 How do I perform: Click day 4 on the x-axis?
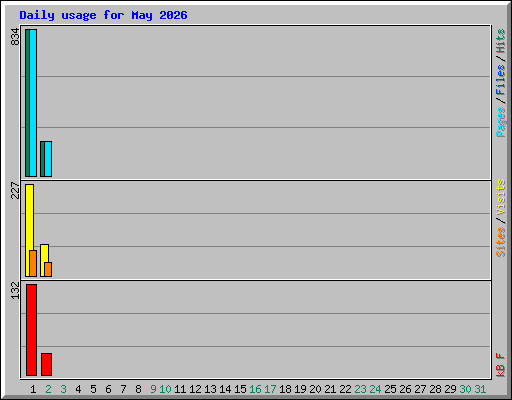[x=78, y=389]
